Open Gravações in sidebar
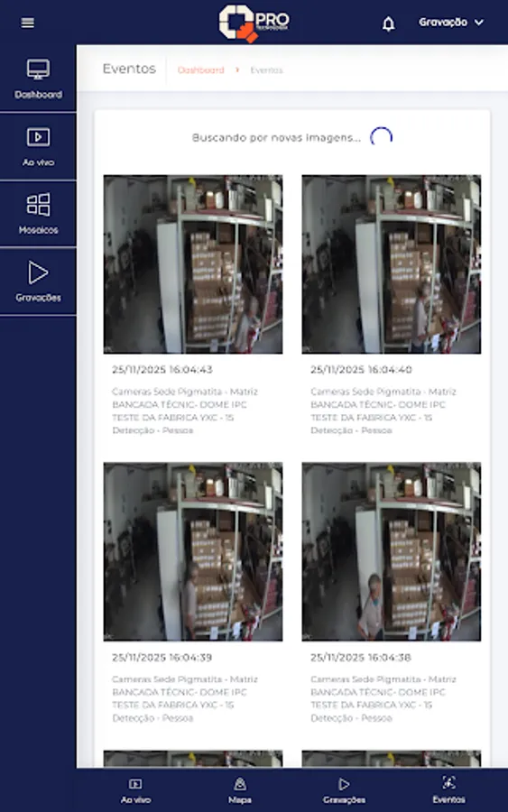 point(38,282)
